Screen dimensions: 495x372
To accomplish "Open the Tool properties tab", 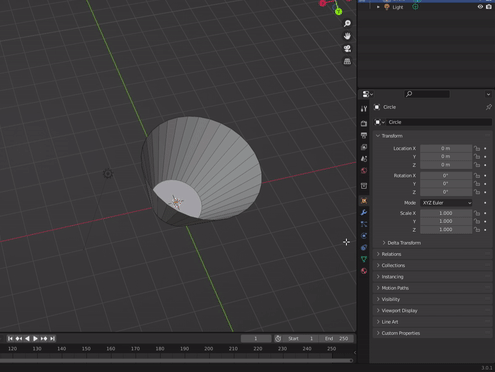I will [x=364, y=109].
